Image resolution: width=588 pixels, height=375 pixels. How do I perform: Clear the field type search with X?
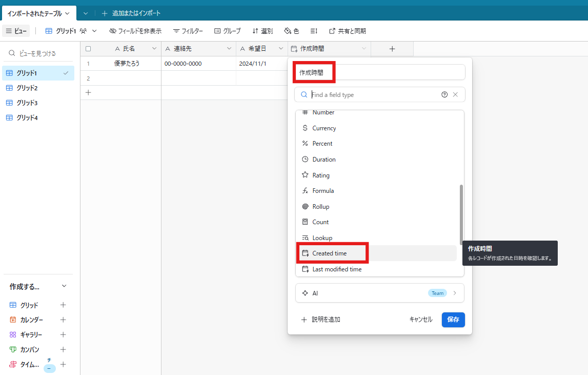[455, 95]
